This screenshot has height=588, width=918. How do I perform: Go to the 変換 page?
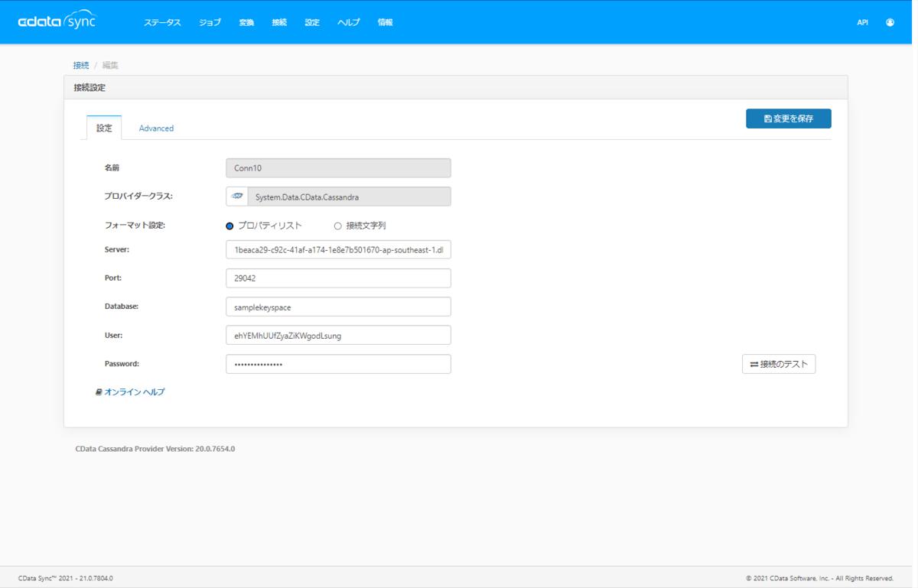pos(246,22)
